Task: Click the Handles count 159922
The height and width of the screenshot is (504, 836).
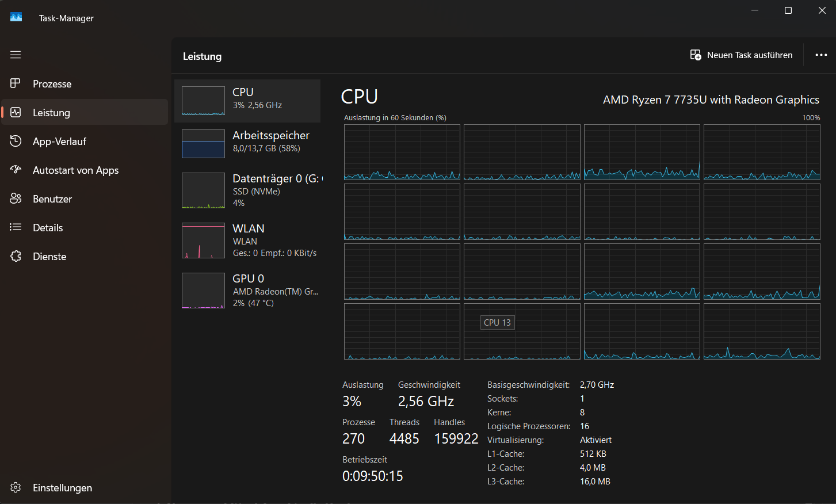Action: (x=456, y=439)
